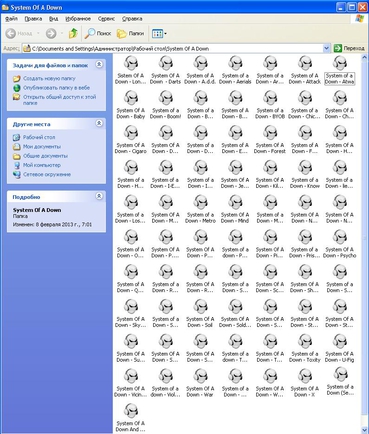Open the Мой компьютер link

[x=42, y=165]
